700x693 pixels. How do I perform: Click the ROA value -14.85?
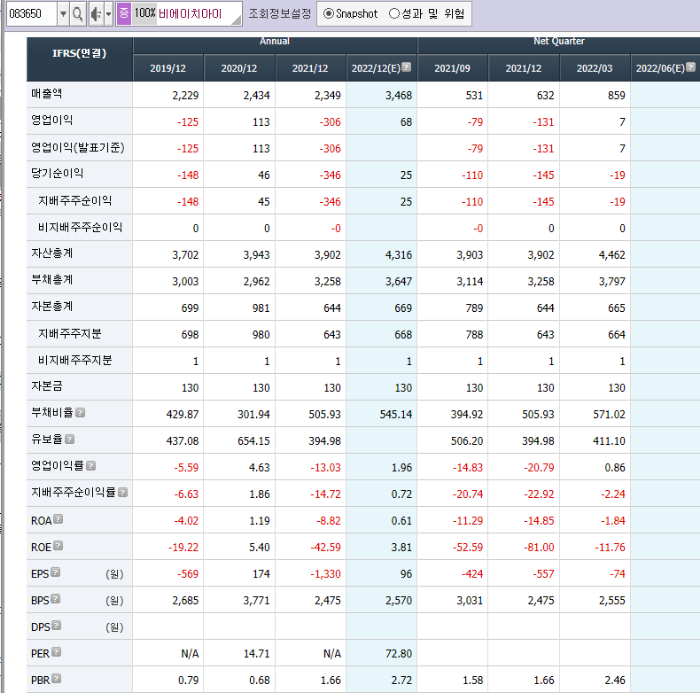pyautogui.click(x=539, y=521)
